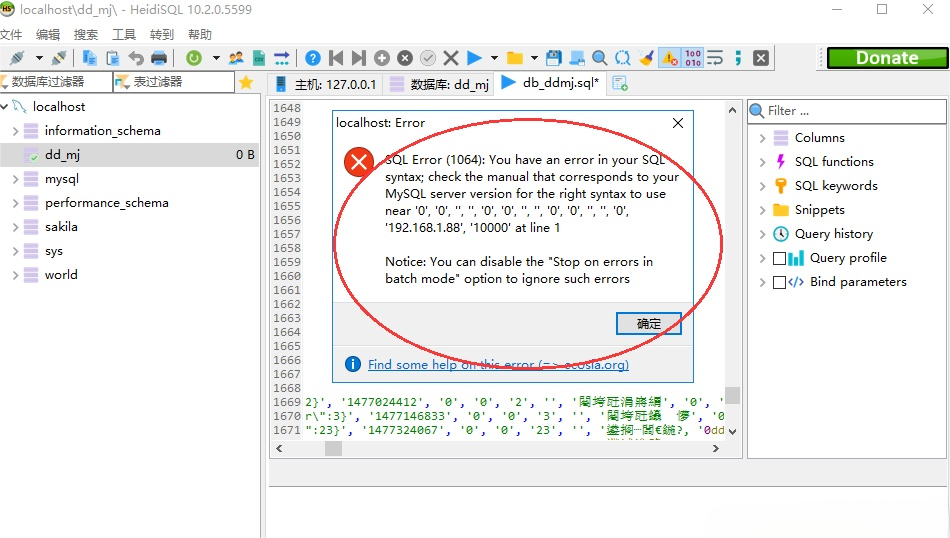950x538 pixels.
Task: Jump to last row icon
Action: [359, 58]
